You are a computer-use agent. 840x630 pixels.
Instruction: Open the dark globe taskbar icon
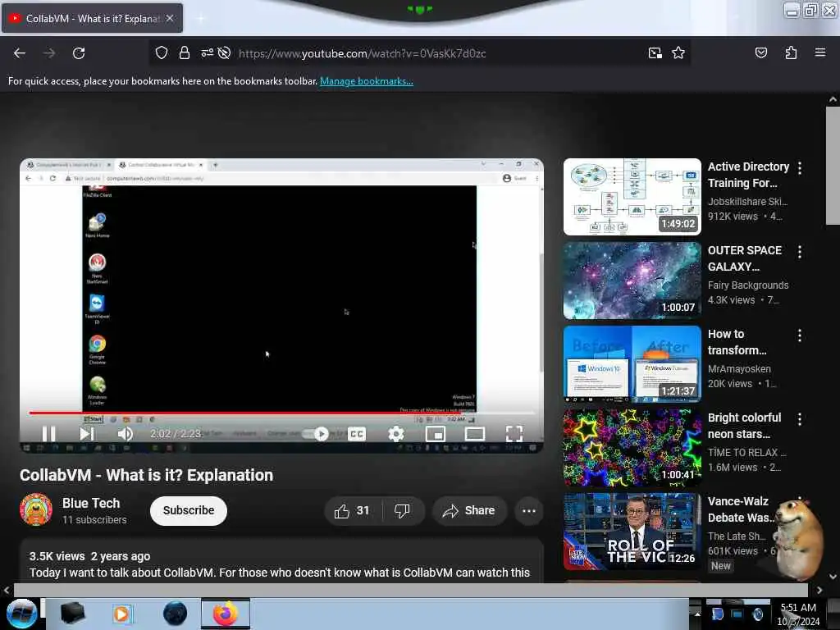(x=175, y=614)
